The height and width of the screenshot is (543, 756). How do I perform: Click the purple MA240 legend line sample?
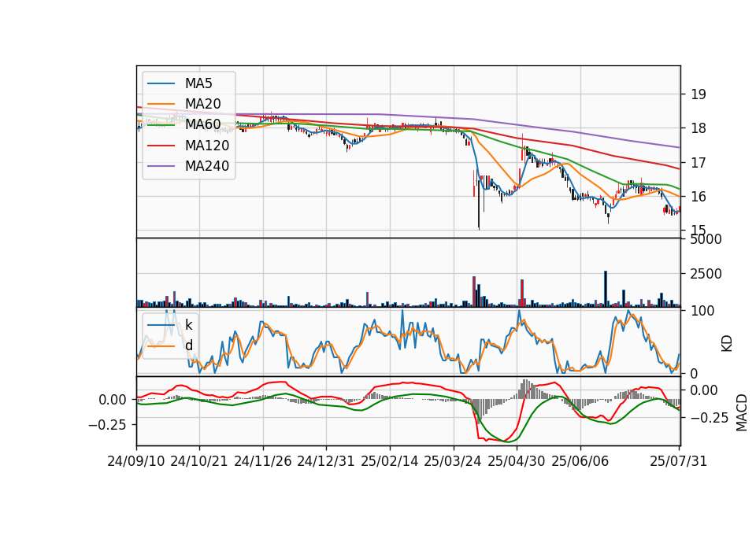pos(161,166)
